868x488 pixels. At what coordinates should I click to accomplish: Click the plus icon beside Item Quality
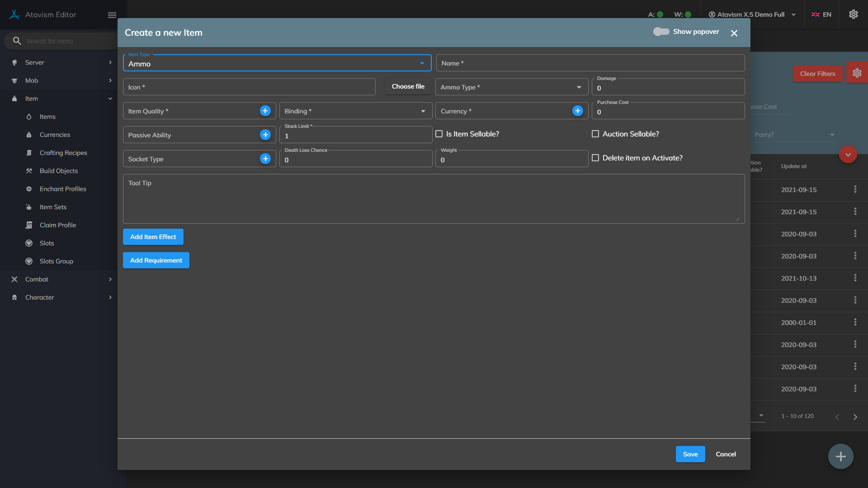point(265,111)
